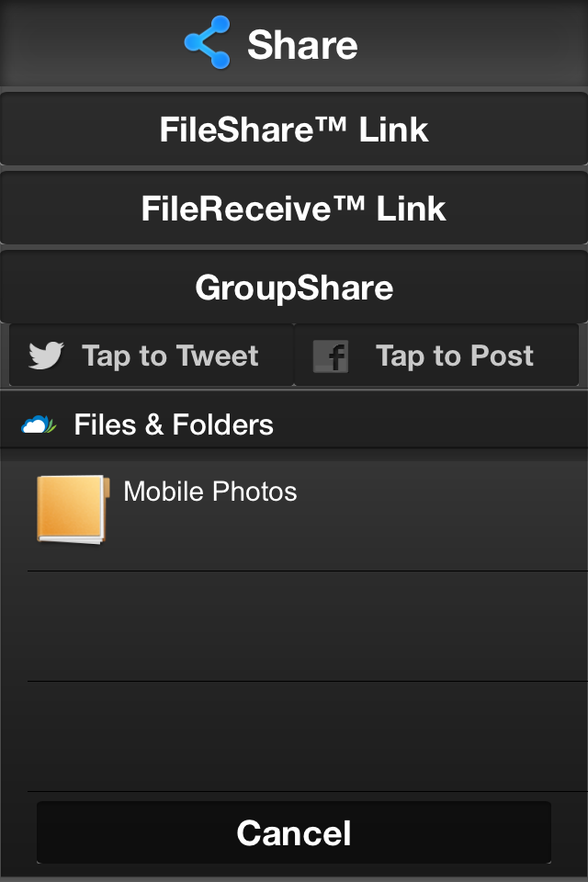588x882 pixels.
Task: Choose the FileReceive™ Link option
Action: coord(294,209)
